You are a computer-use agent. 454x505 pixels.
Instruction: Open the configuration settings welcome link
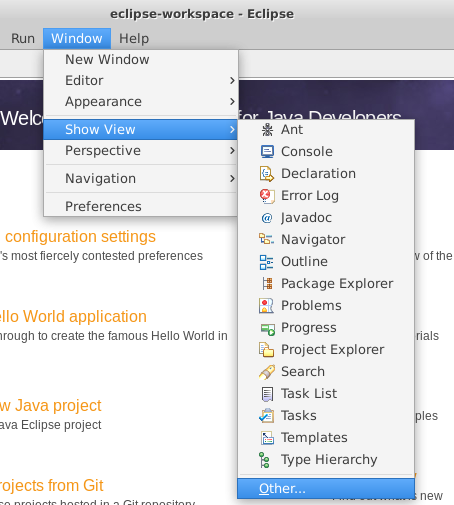coord(80,237)
